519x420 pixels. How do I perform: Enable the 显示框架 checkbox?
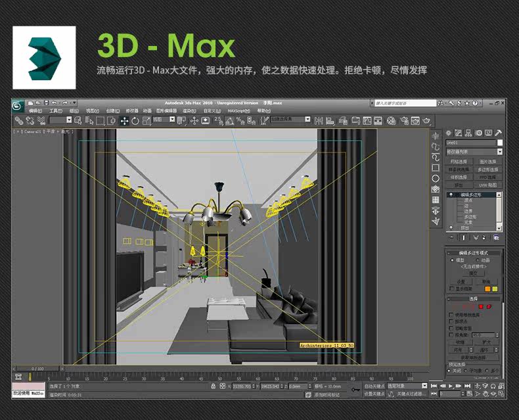451,289
